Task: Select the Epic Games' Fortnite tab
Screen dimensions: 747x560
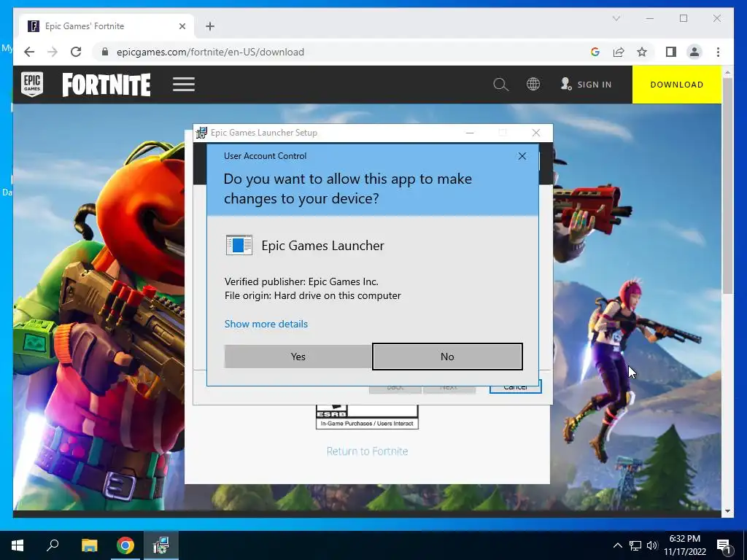Action: pyautogui.click(x=106, y=26)
